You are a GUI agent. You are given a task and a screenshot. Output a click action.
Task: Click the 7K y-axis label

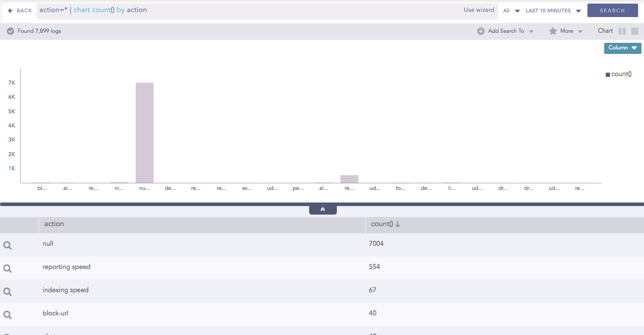tap(12, 83)
